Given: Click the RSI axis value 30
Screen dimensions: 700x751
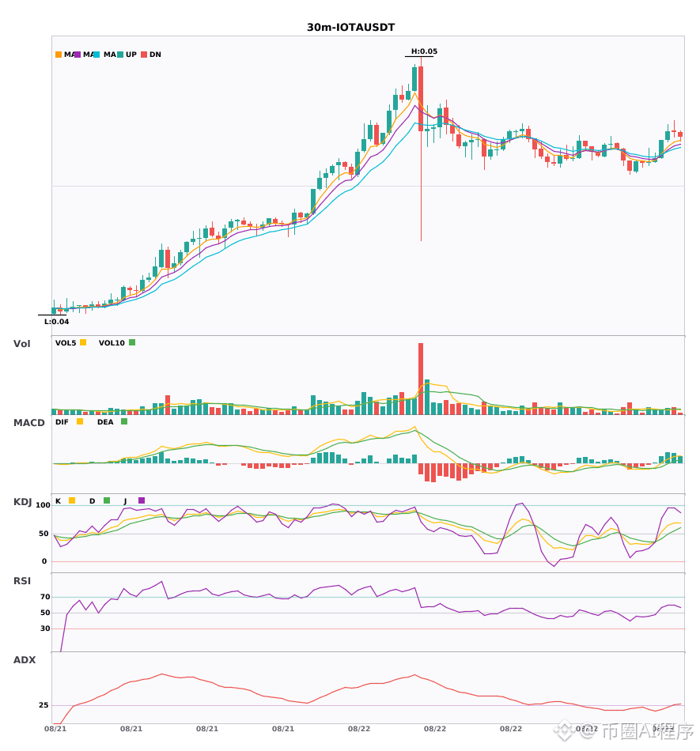Looking at the screenshot, I should click(x=45, y=628).
